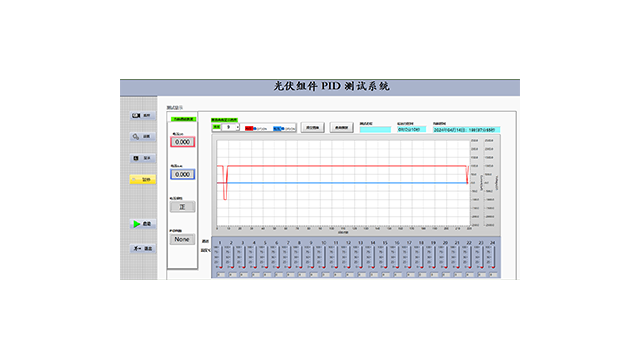Click the first button right of the legend
The width and height of the screenshot is (640, 360).
(313, 128)
